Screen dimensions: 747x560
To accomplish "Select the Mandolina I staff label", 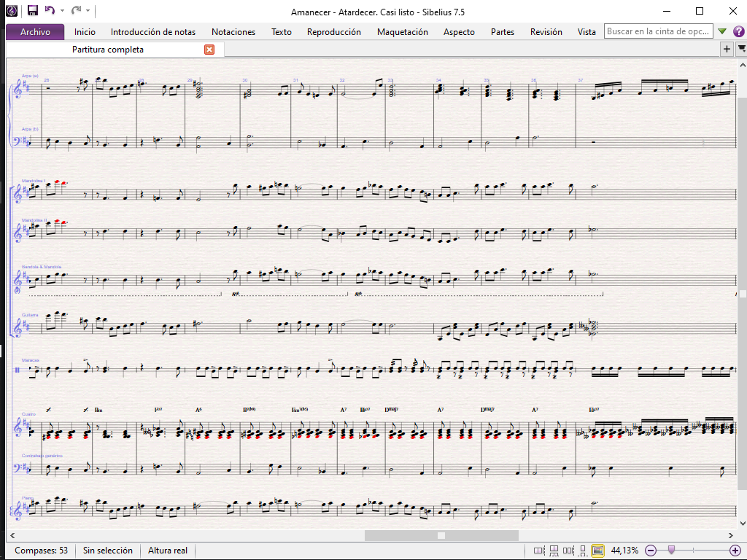I will 34,181.
